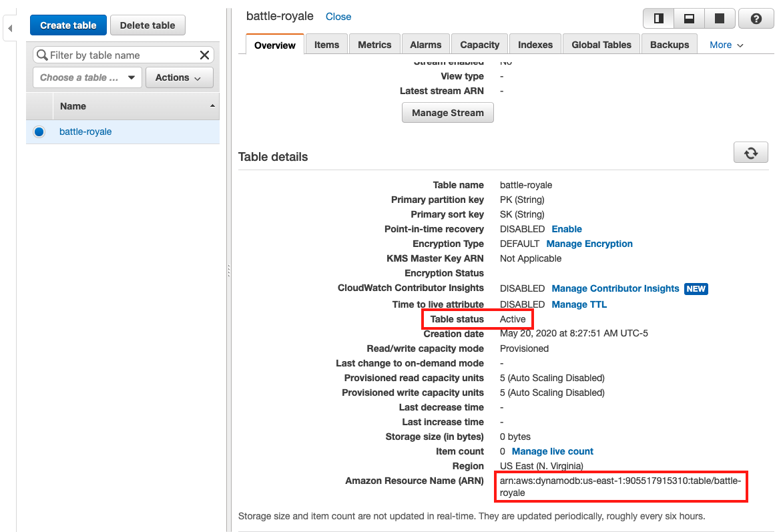Viewport: 779px width, 532px height.
Task: Switch to bottom split layout view
Action: coord(689,19)
